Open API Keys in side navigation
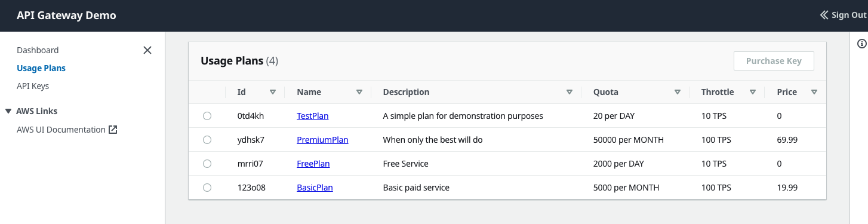 pyautogui.click(x=33, y=86)
